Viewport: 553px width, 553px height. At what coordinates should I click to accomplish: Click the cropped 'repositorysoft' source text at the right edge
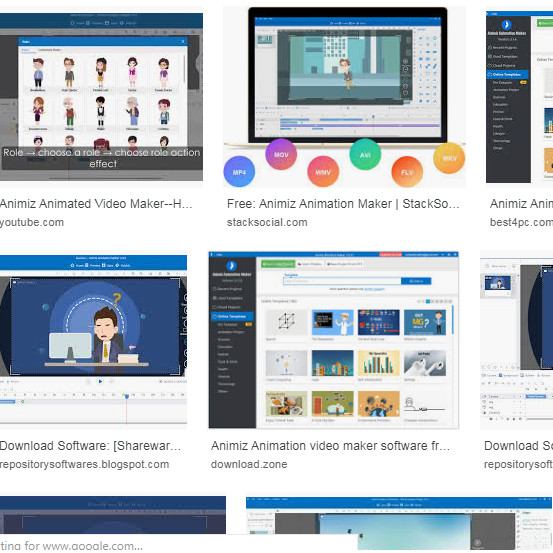(518, 464)
